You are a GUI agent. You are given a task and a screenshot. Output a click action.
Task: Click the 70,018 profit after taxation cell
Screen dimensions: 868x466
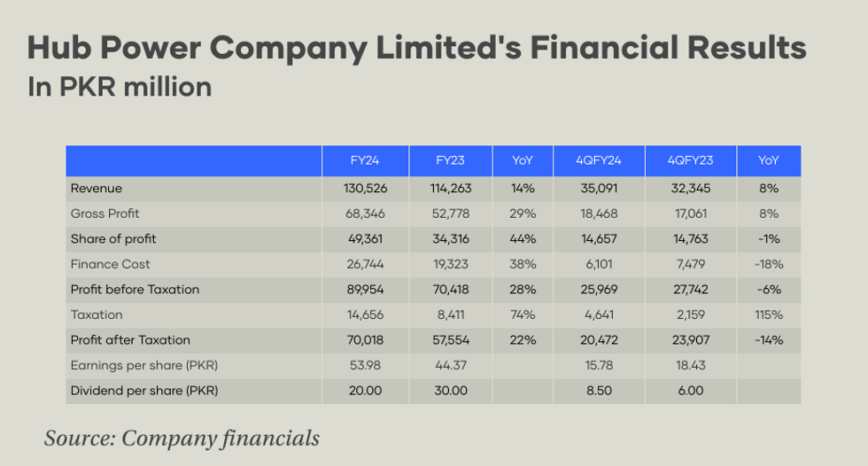(364, 340)
